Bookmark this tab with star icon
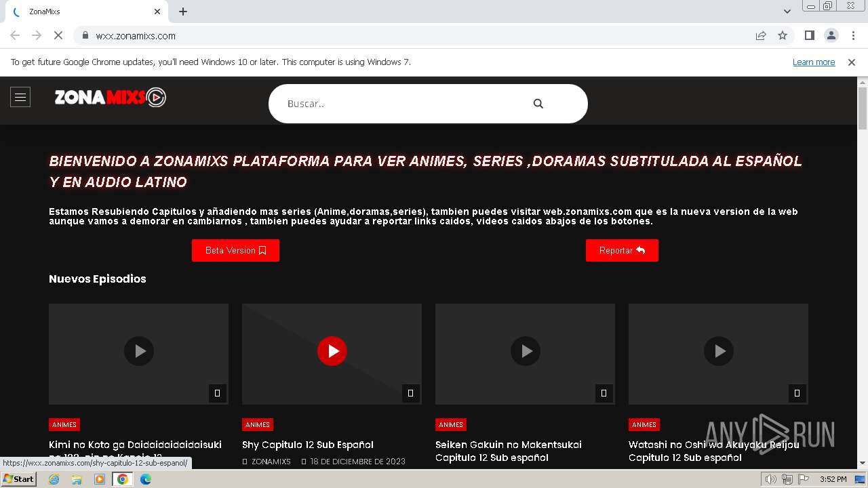 [x=783, y=35]
